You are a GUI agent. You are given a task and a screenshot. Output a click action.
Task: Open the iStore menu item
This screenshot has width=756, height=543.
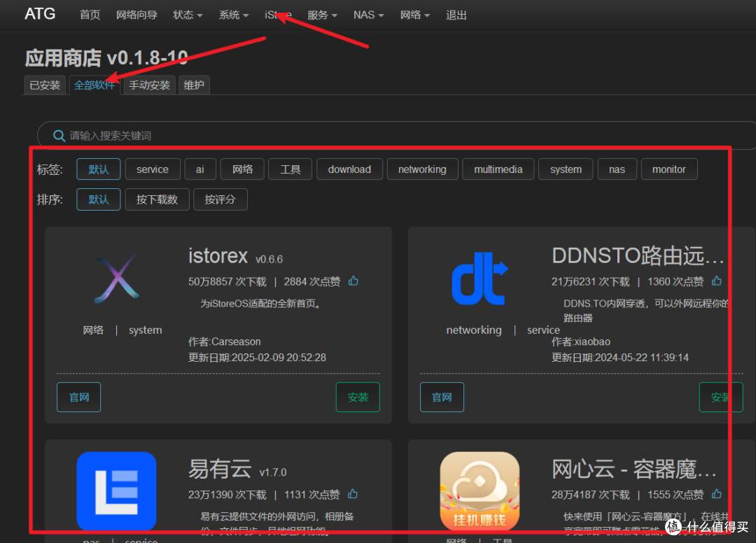tap(278, 15)
